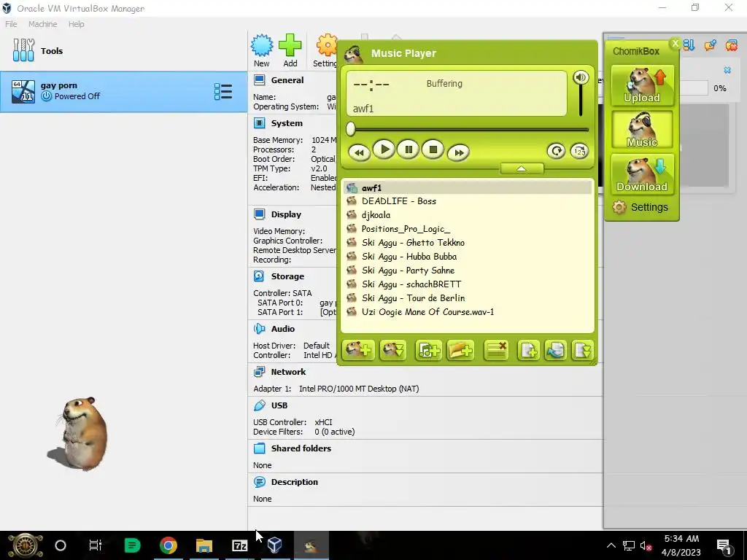
Task: Add folder to playlist icon
Action: [x=460, y=351]
